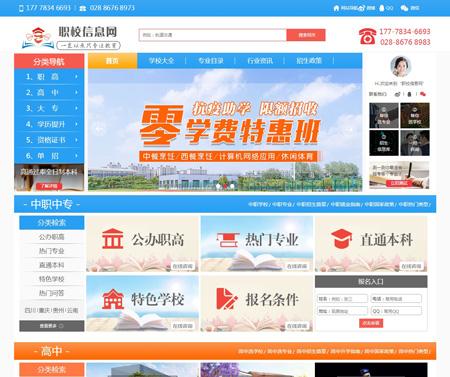Open 热门专业 in the 中职 category list
This screenshot has width=450, height=377.
tap(52, 251)
